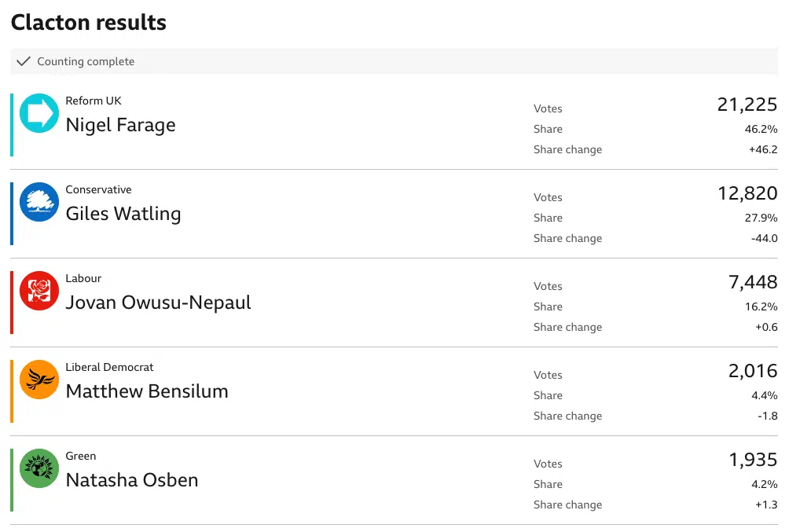Click the Counting complete checkmark icon

pyautogui.click(x=24, y=61)
